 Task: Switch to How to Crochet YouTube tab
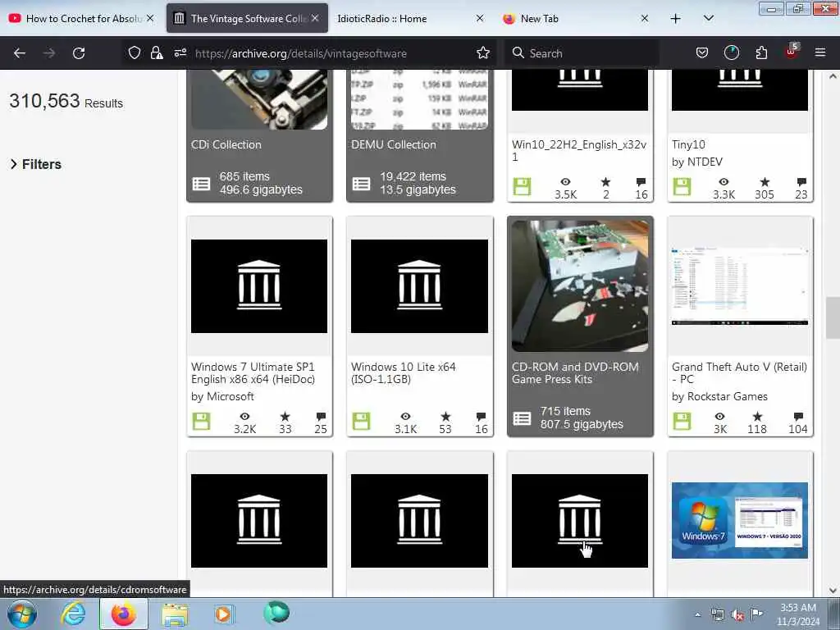[81, 19]
